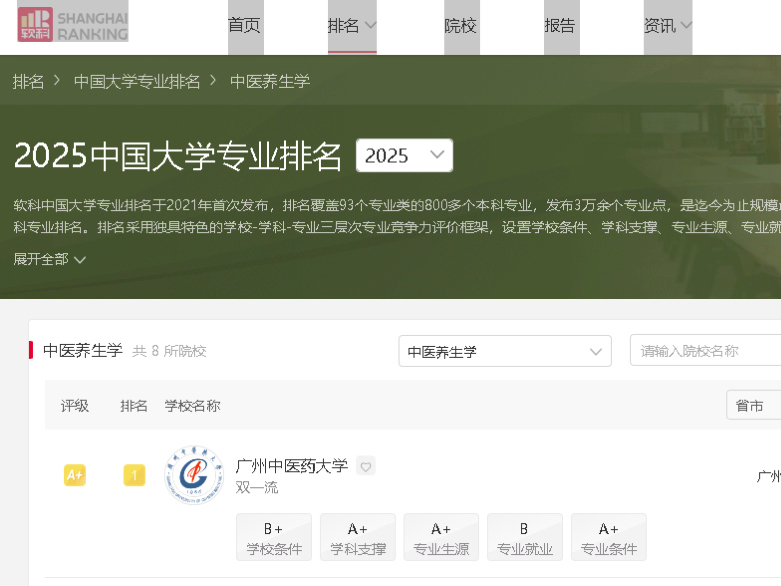The height and width of the screenshot is (586, 781).
Task: Click the 双一流 tag text
Action: (257, 487)
